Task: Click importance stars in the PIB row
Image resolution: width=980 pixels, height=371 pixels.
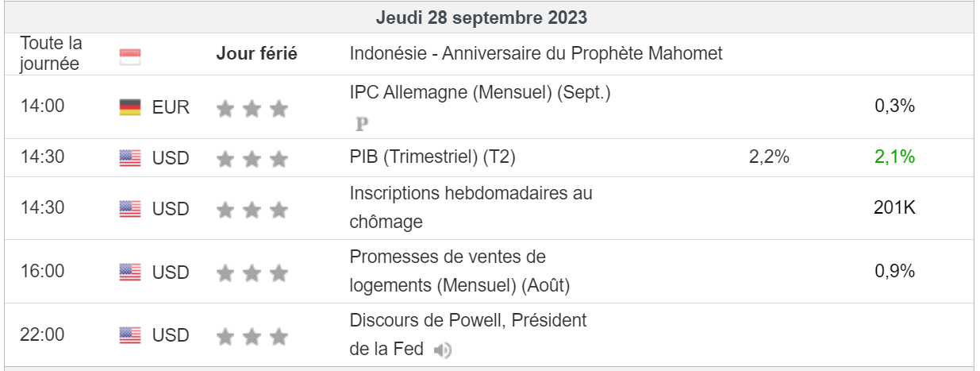Action: 252,159
